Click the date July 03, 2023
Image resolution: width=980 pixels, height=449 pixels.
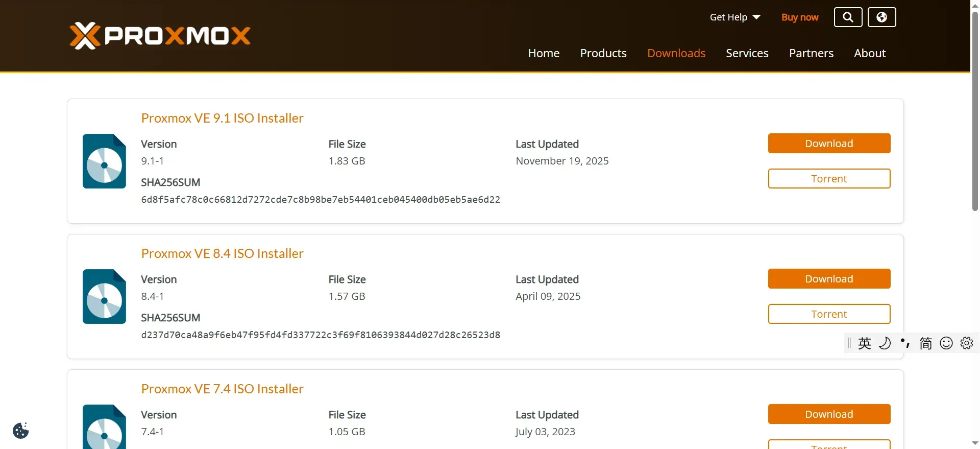click(546, 432)
